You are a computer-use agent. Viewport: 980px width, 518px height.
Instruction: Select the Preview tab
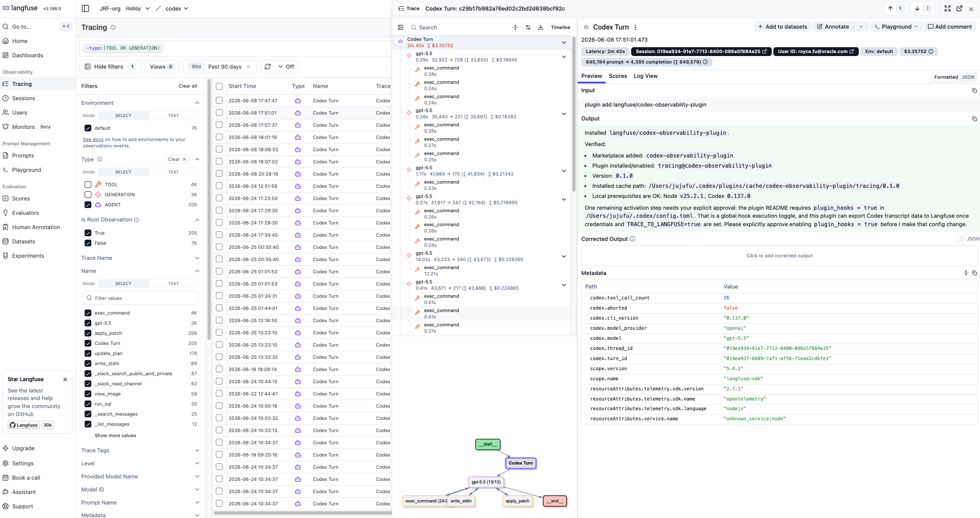click(x=591, y=76)
